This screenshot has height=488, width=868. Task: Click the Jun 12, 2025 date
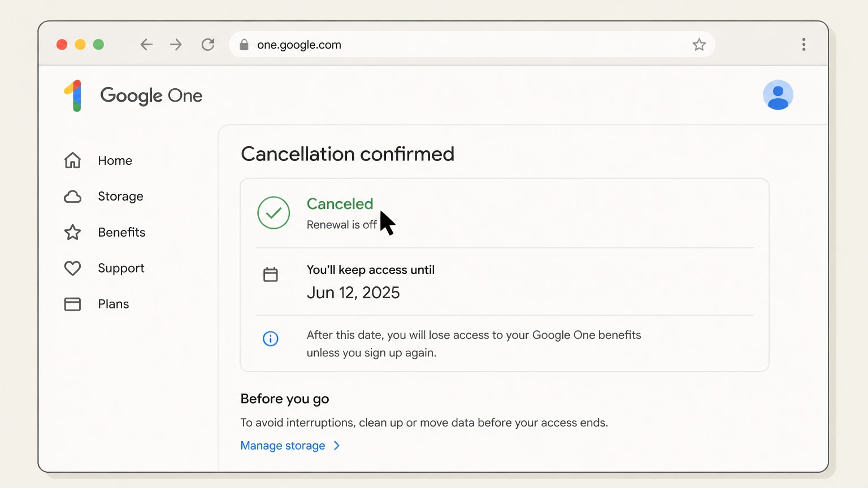click(x=353, y=293)
